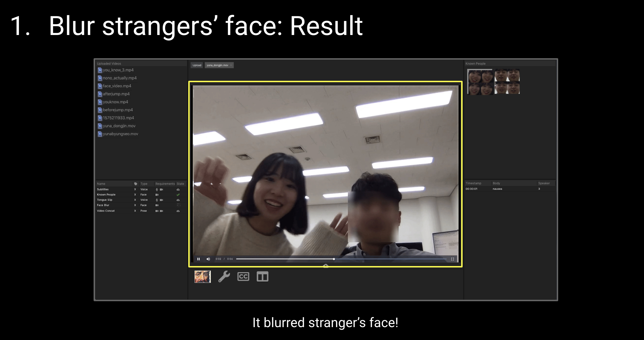Screen dimensions: 644x340
Task: Open the Upload tab
Action: (x=197, y=65)
